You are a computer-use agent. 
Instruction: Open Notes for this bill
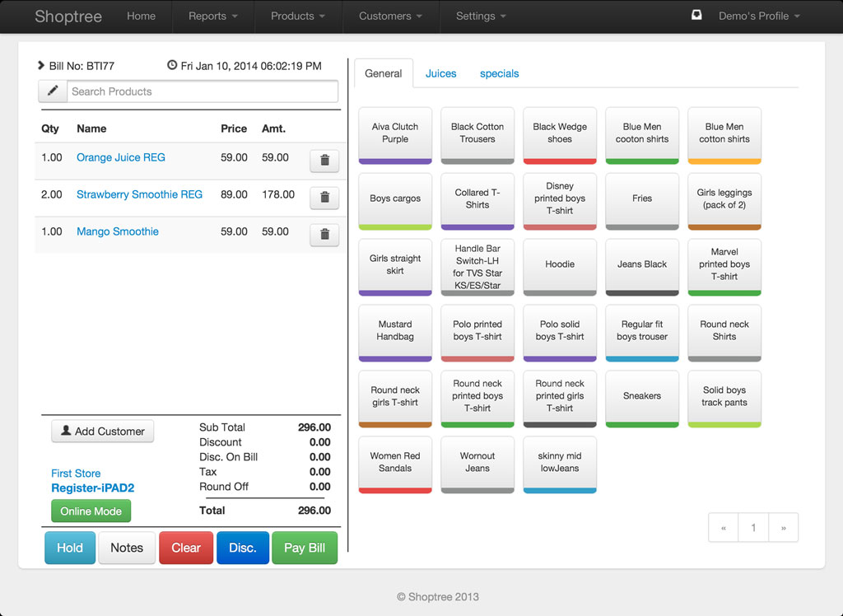127,548
